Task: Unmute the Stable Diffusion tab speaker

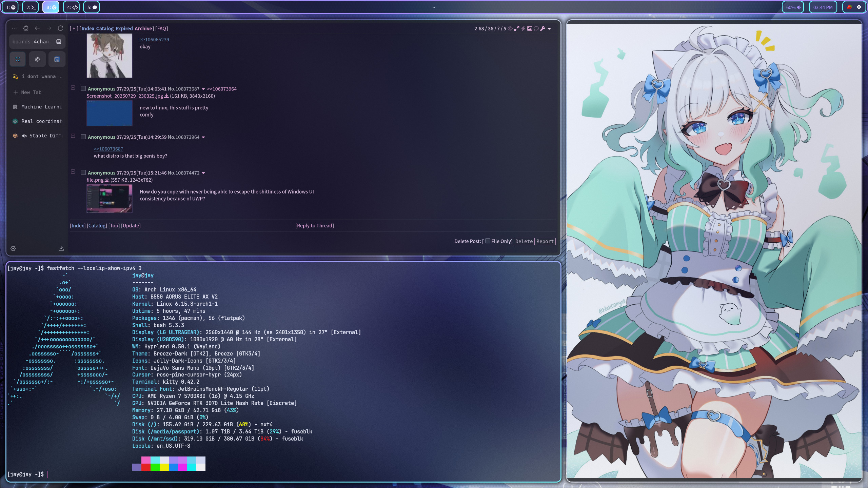Action: click(24, 136)
